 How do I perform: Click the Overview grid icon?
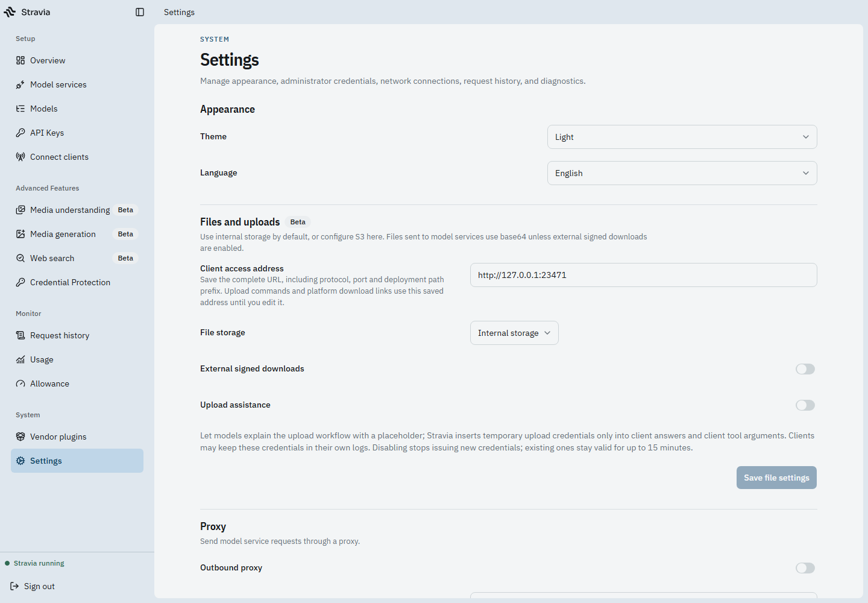point(20,60)
